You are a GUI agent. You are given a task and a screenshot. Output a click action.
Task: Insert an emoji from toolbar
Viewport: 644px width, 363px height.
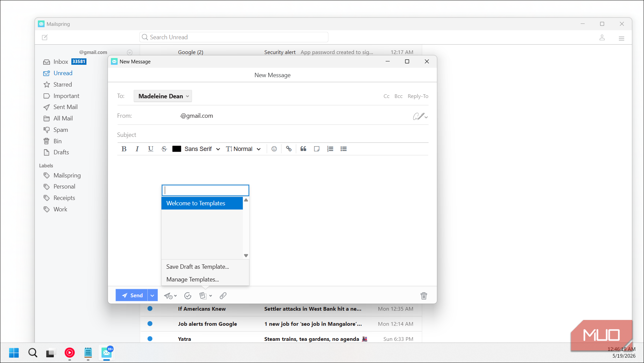274,149
